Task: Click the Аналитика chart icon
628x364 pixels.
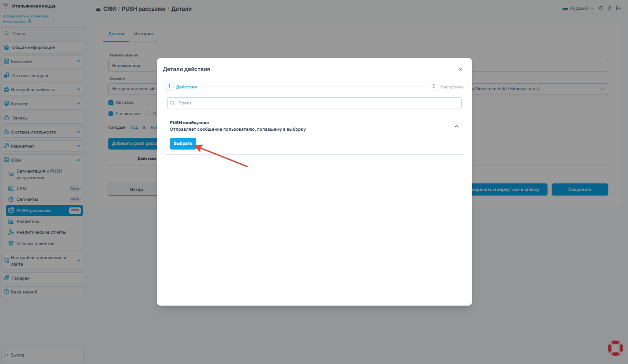Action: [11, 222]
